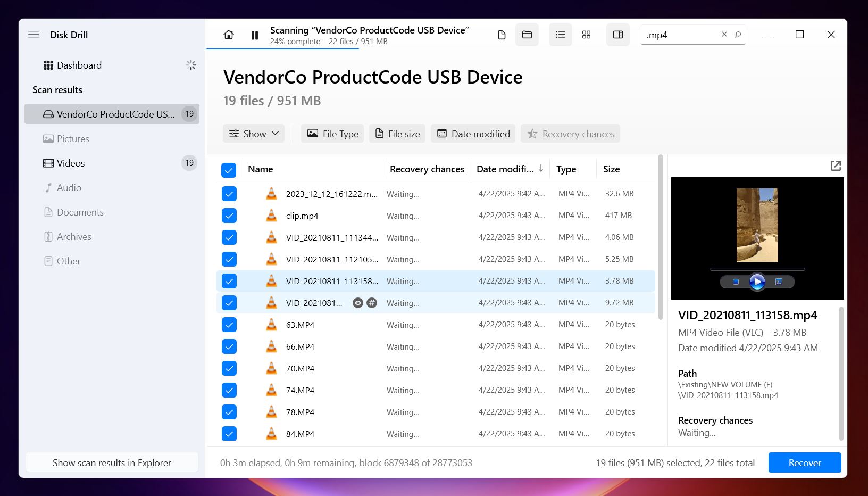Open Dashboard in the sidebar
The width and height of the screenshot is (868, 496).
tap(112, 65)
